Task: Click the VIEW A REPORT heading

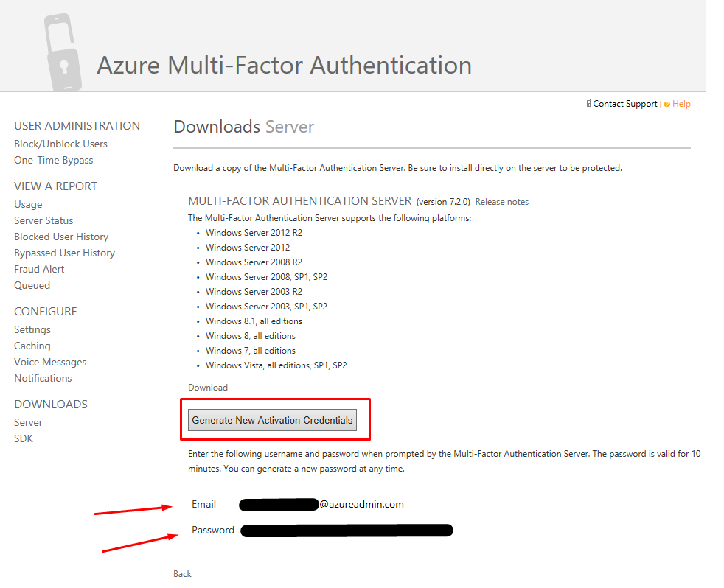Action: point(55,186)
